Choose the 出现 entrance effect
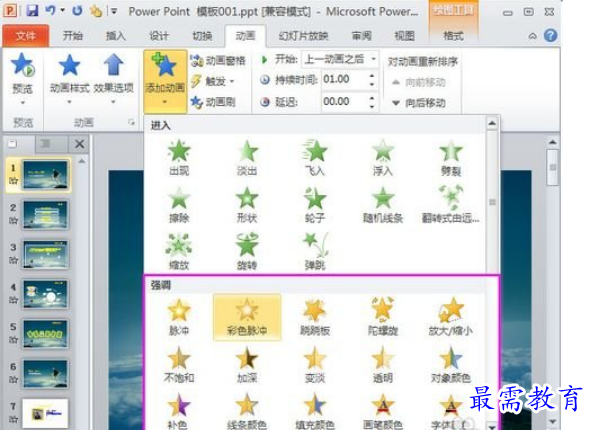591x430 pixels. pos(179,158)
